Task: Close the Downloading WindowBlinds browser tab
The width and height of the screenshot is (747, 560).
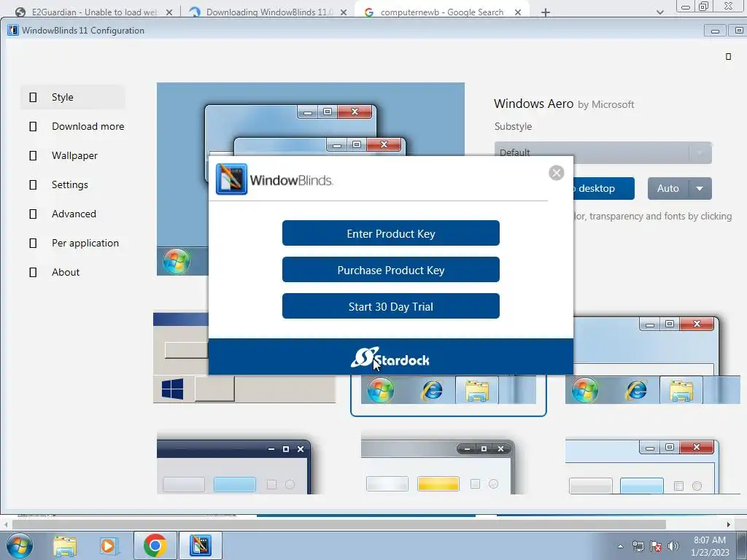Action: pyautogui.click(x=344, y=13)
